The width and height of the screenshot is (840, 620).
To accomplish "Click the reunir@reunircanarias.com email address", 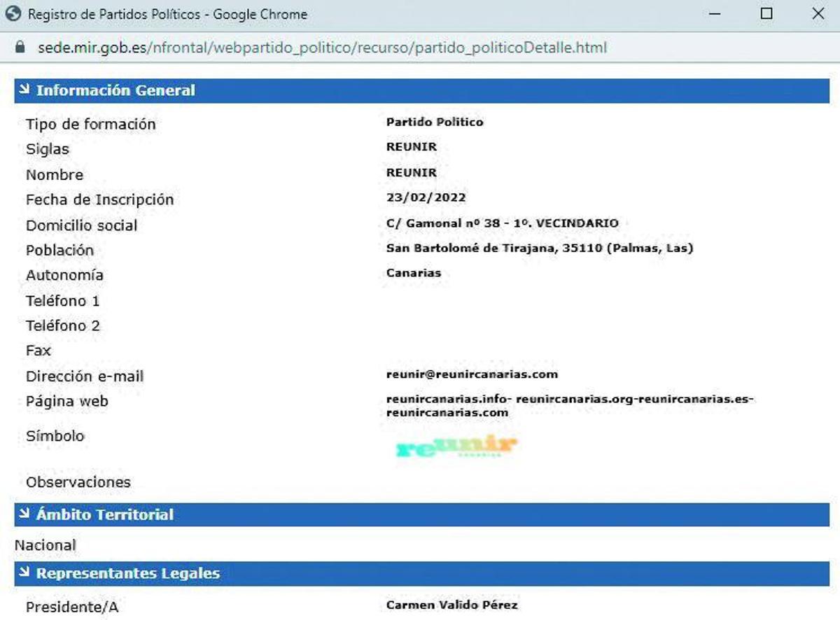I will coord(472,374).
